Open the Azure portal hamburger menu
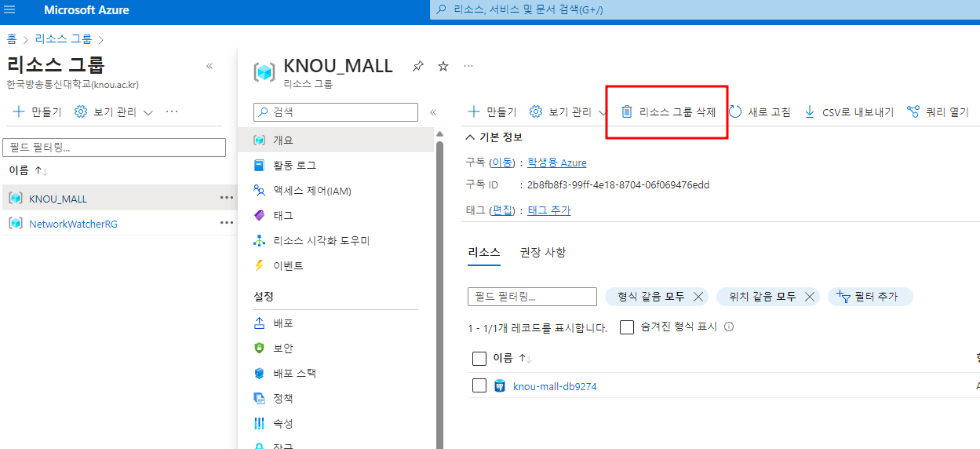 coord(10,10)
